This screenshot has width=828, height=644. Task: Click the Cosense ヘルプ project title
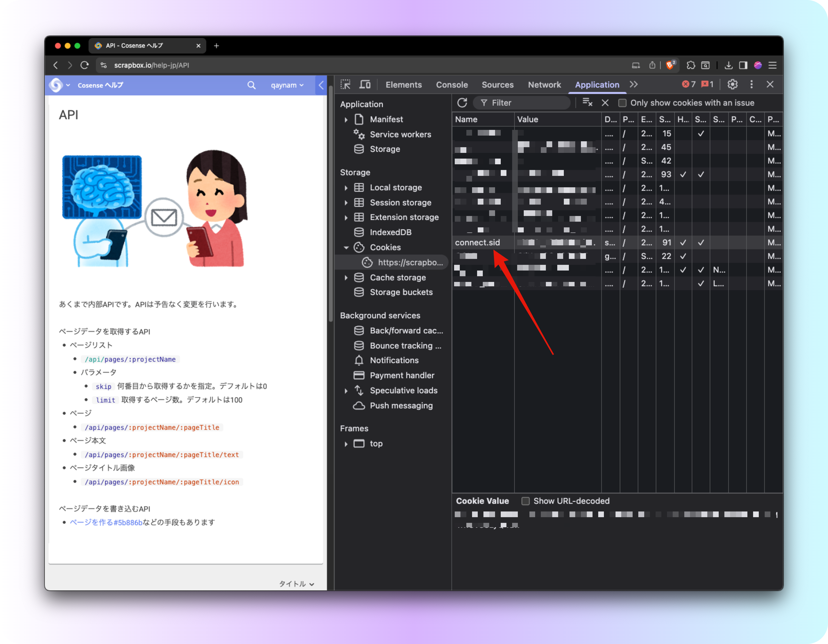click(101, 85)
